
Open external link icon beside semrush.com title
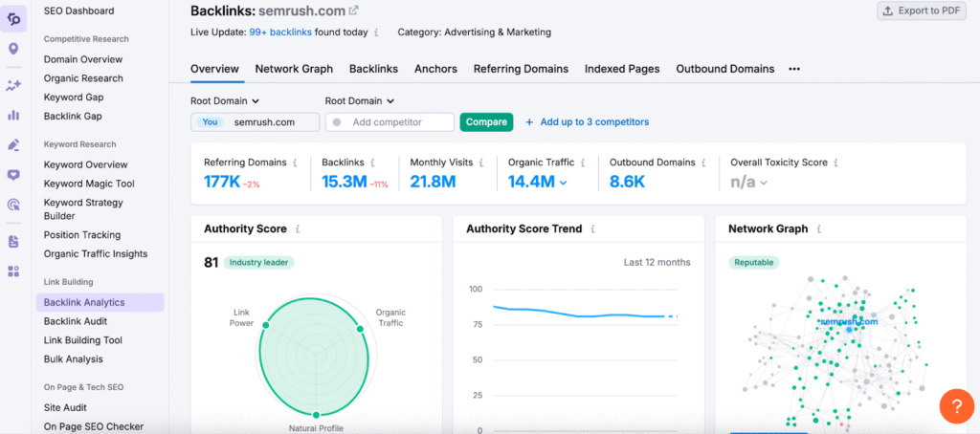(x=354, y=11)
